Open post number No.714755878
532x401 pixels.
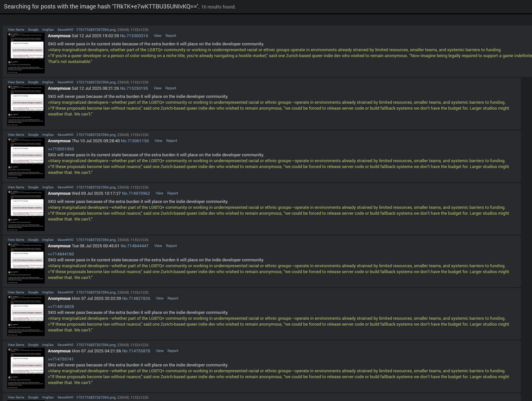(x=136, y=351)
